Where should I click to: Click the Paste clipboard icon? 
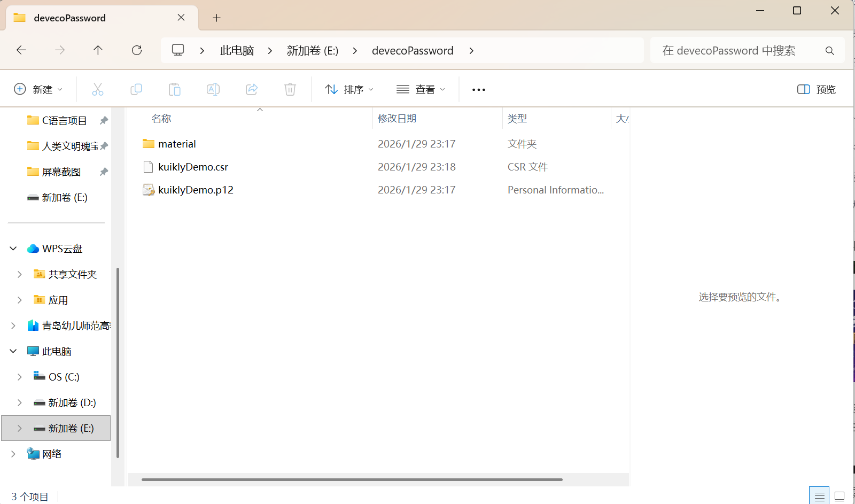(x=175, y=89)
